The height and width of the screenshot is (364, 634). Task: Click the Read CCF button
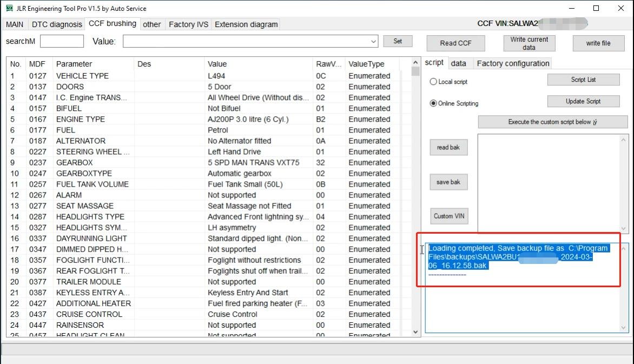(x=455, y=43)
